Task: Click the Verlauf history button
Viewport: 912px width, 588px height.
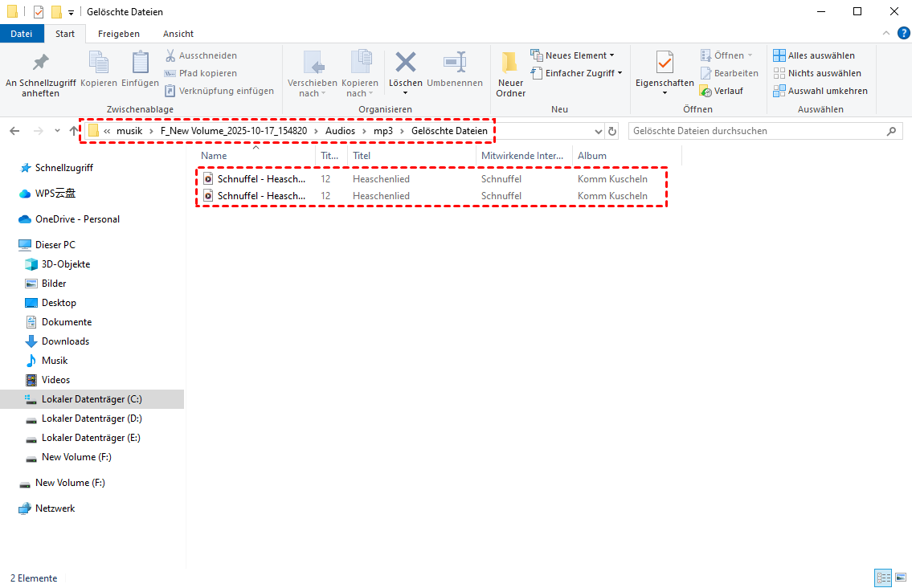Action: point(722,91)
